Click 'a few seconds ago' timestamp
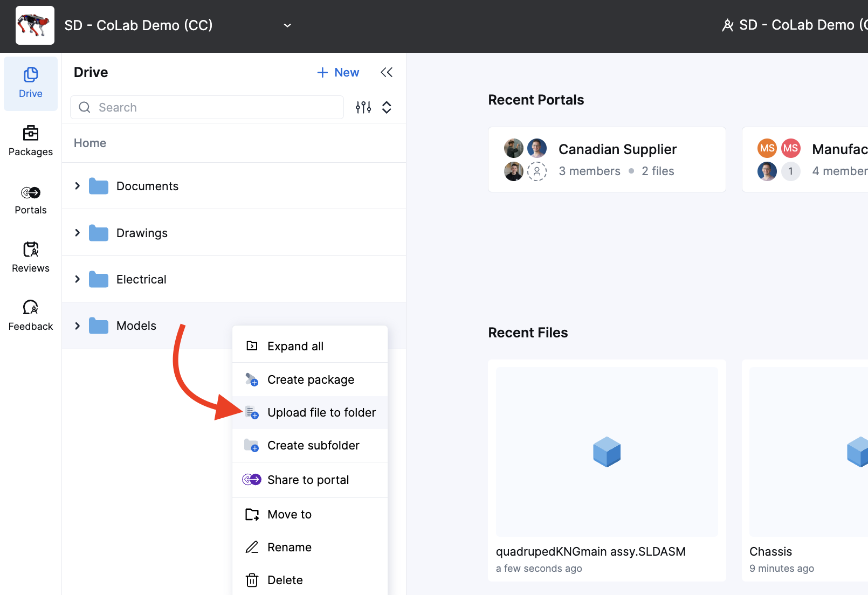Image resolution: width=868 pixels, height=595 pixels. pyautogui.click(x=539, y=569)
